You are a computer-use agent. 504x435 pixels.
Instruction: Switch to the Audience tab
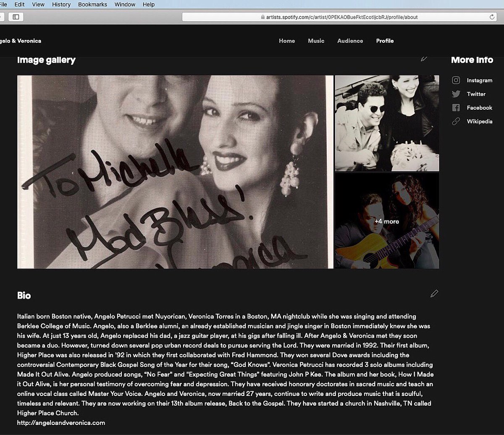tap(350, 41)
